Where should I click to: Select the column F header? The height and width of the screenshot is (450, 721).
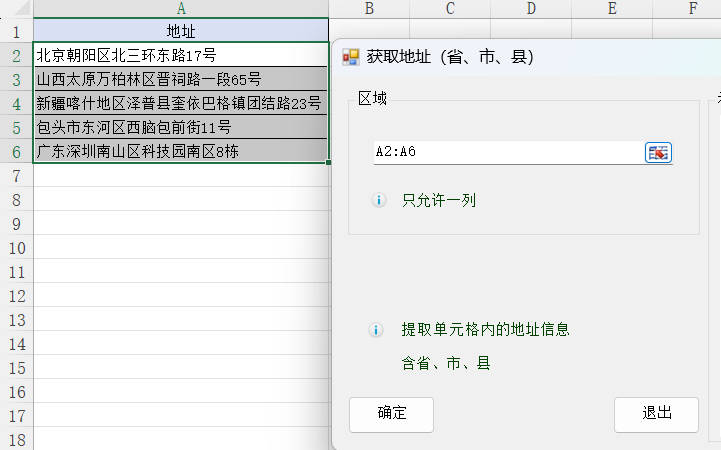(x=693, y=9)
